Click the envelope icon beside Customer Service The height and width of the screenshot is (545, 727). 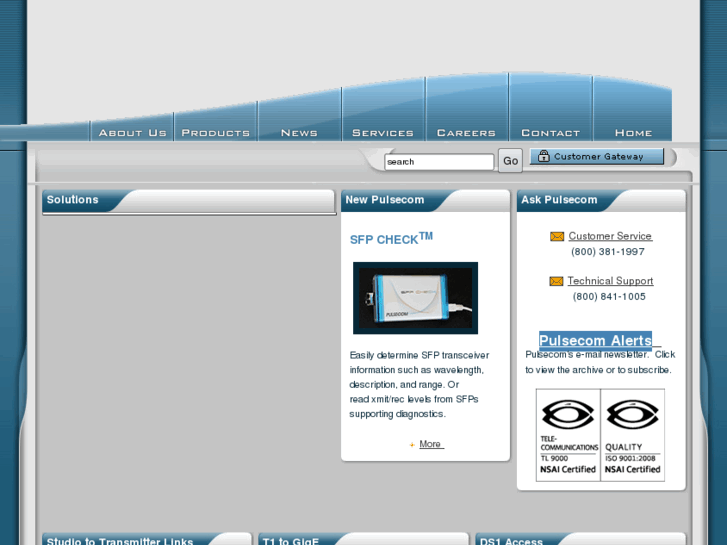557,237
